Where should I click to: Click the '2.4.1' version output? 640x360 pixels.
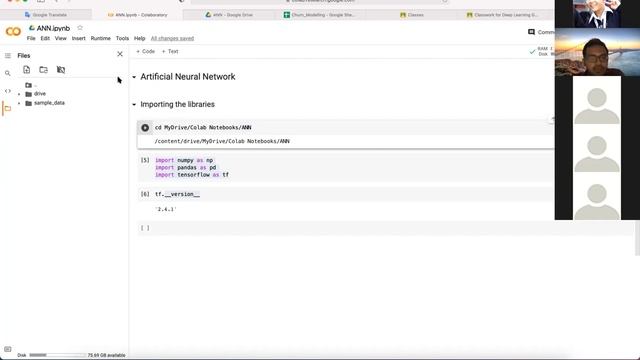(165, 209)
